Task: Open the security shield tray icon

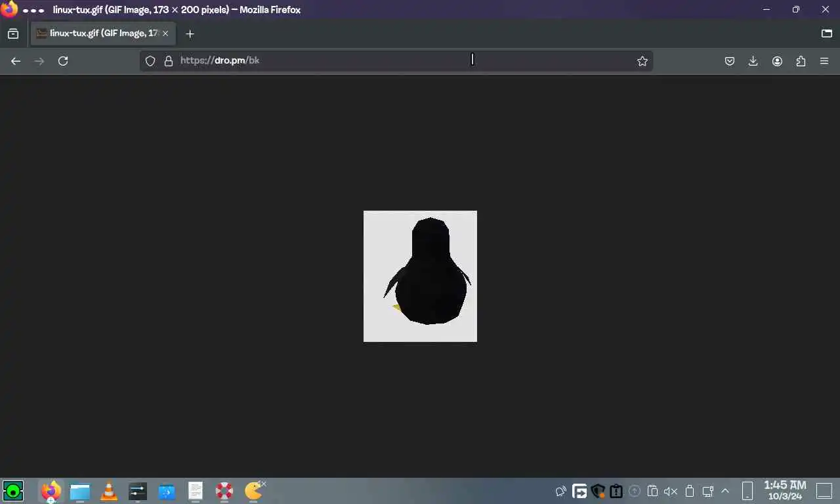Action: pyautogui.click(x=598, y=491)
